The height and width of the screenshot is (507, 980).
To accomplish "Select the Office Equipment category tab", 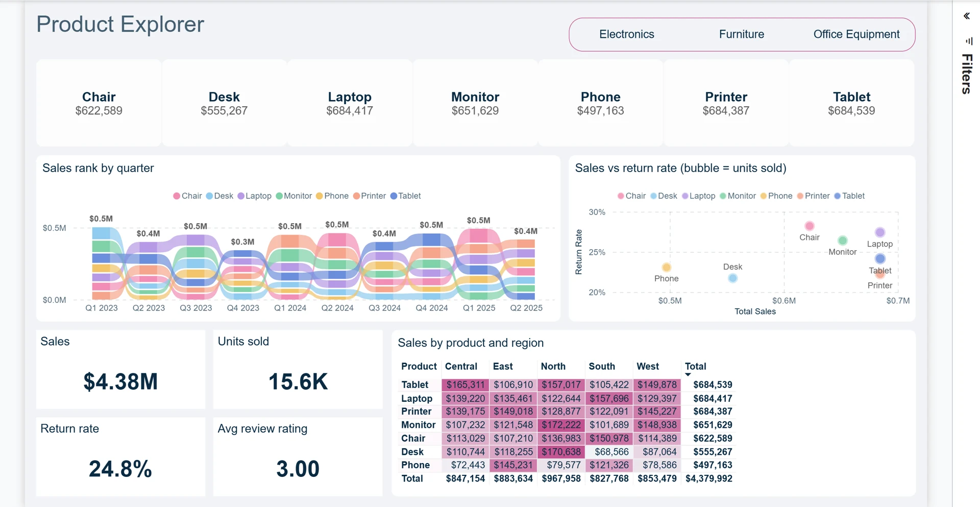I will click(x=856, y=34).
